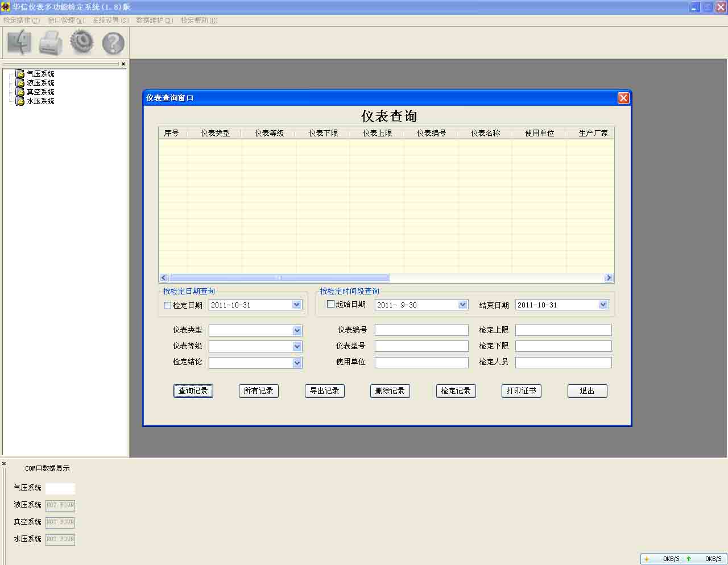The height and width of the screenshot is (565, 728).
Task: Select the 水压系统 tree icon
Action: coord(20,101)
